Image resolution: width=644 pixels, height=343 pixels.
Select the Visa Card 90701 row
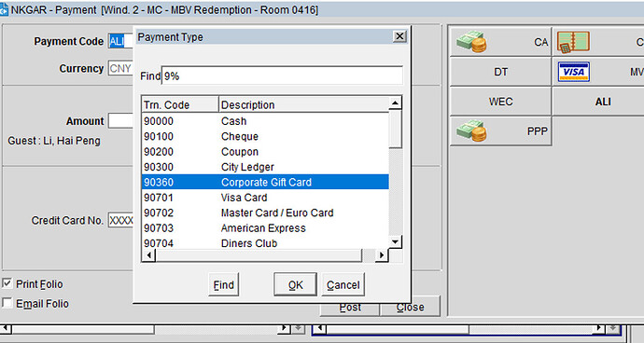click(265, 198)
